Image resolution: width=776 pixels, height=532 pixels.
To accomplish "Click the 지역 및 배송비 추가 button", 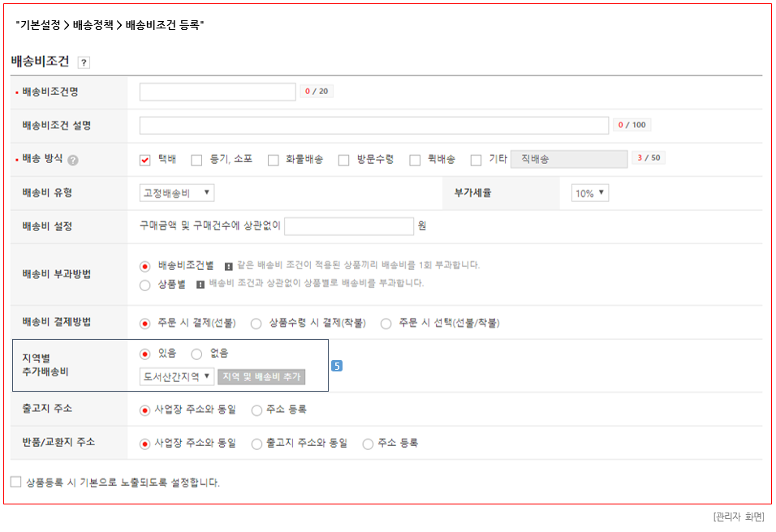I will pyautogui.click(x=261, y=377).
